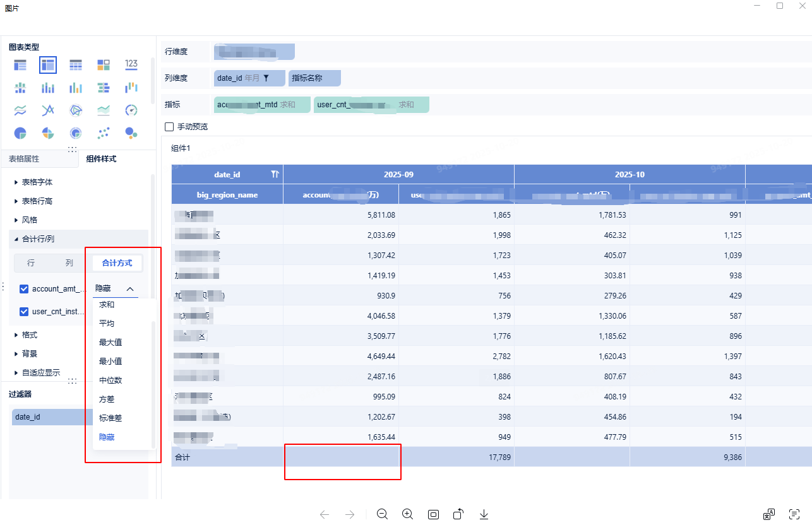
Task: Select the pie chart icon
Action: (20, 133)
